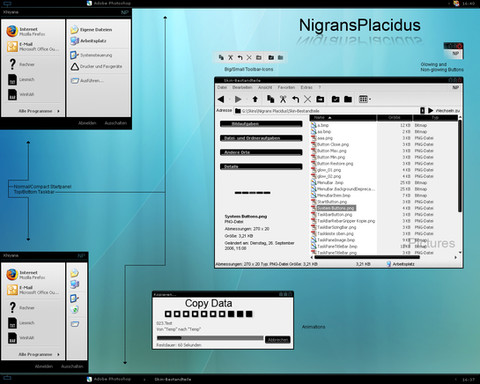Go up one folder level icon
Image resolution: width=480 pixels, height=384 pixels.
[x=255, y=99]
